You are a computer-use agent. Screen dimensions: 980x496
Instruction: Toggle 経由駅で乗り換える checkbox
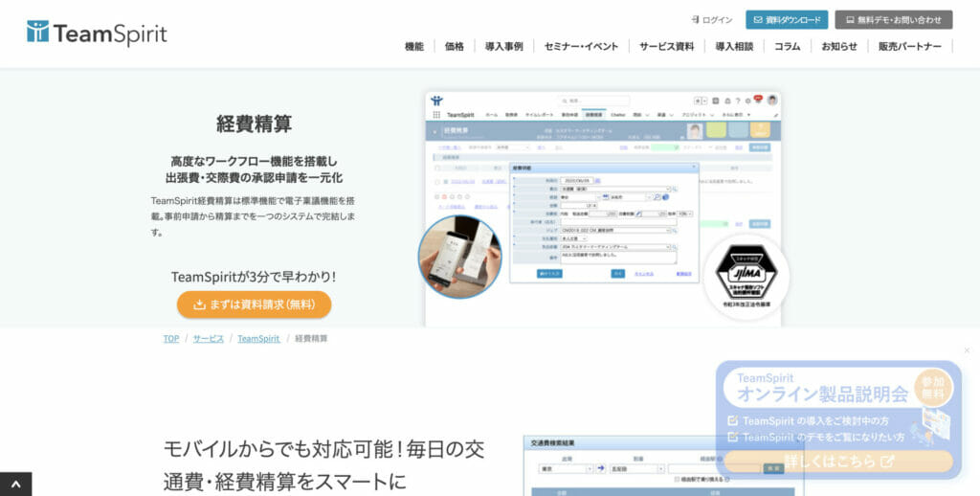point(678,480)
